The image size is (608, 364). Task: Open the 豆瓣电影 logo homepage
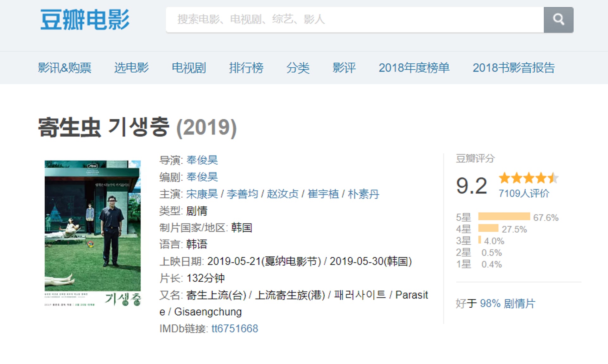coord(85,20)
